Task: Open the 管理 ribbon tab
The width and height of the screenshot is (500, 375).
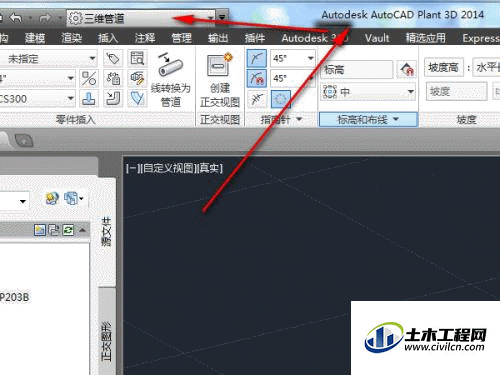Action: click(181, 38)
